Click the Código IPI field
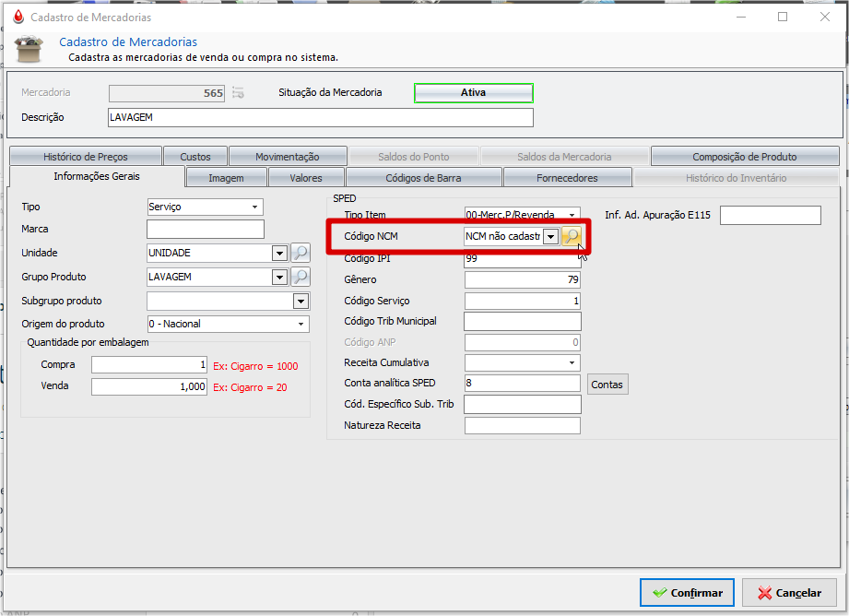This screenshot has width=849, height=616. 523,259
